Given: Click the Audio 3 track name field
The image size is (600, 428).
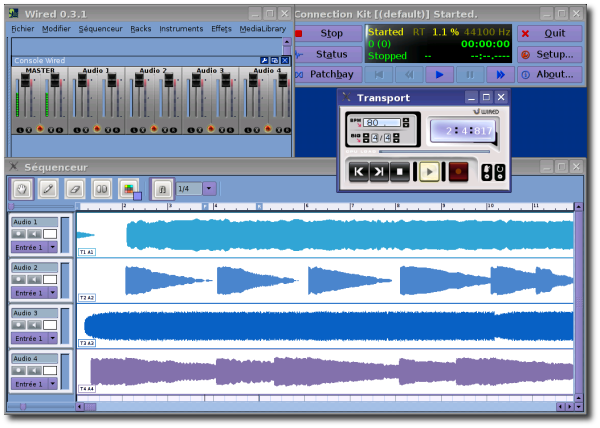Looking at the screenshot, I should (34, 313).
